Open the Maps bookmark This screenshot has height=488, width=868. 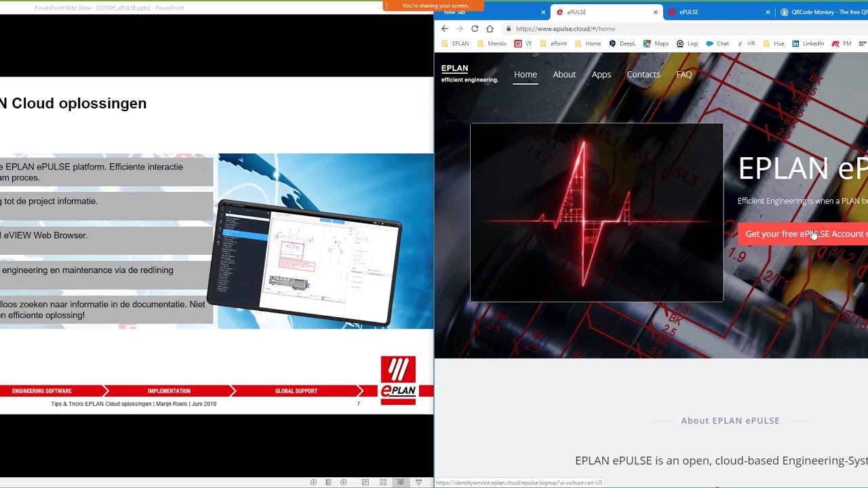pyautogui.click(x=656, y=43)
